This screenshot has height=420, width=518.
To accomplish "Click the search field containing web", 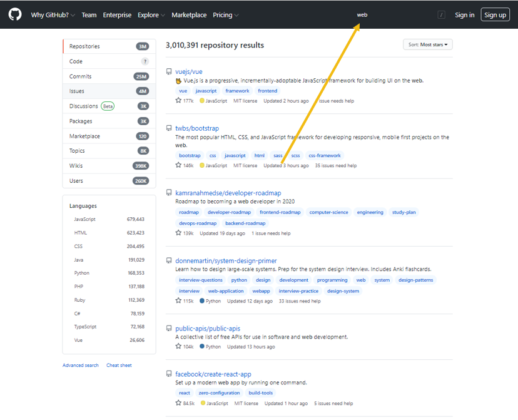I will [362, 14].
